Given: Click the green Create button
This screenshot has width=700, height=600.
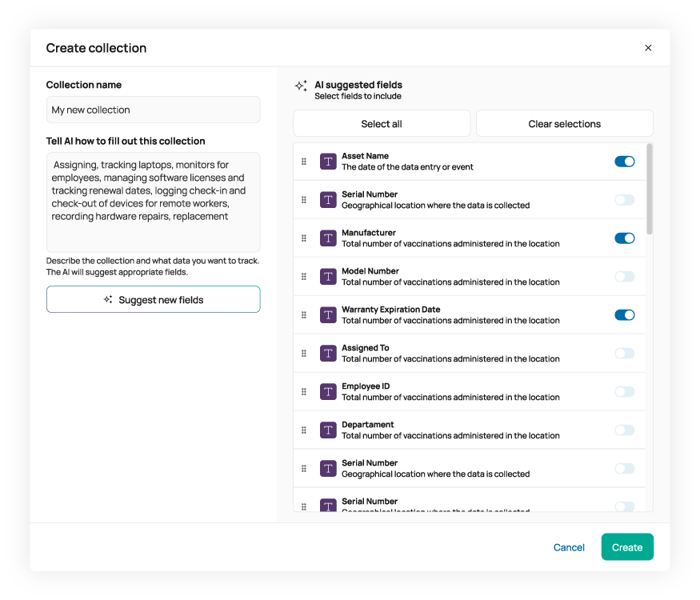Looking at the screenshot, I should click(x=627, y=548).
